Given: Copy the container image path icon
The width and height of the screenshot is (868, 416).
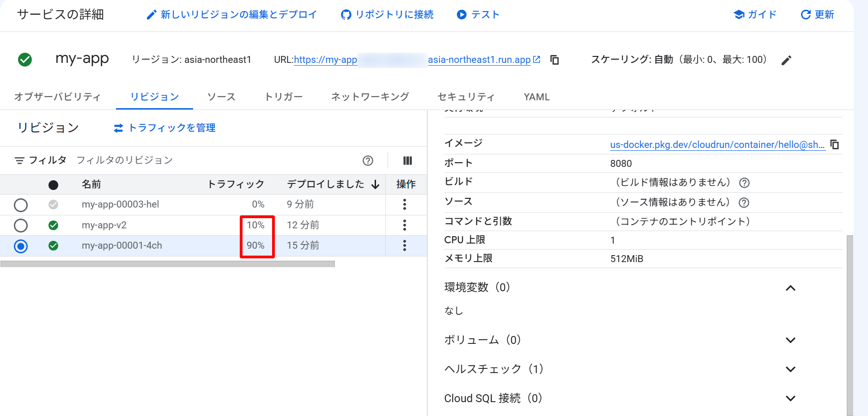Looking at the screenshot, I should point(835,145).
